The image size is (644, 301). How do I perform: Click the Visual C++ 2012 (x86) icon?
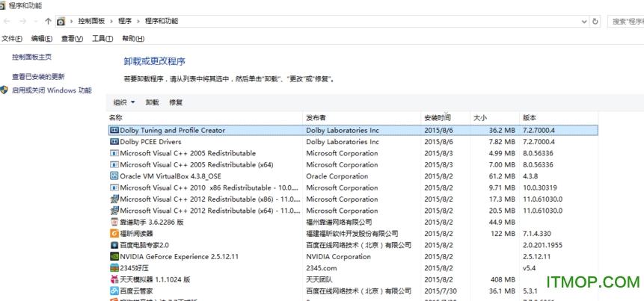point(114,199)
